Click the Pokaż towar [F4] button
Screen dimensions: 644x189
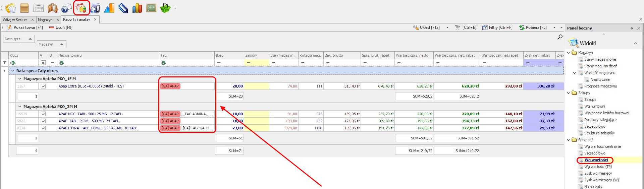coord(25,27)
